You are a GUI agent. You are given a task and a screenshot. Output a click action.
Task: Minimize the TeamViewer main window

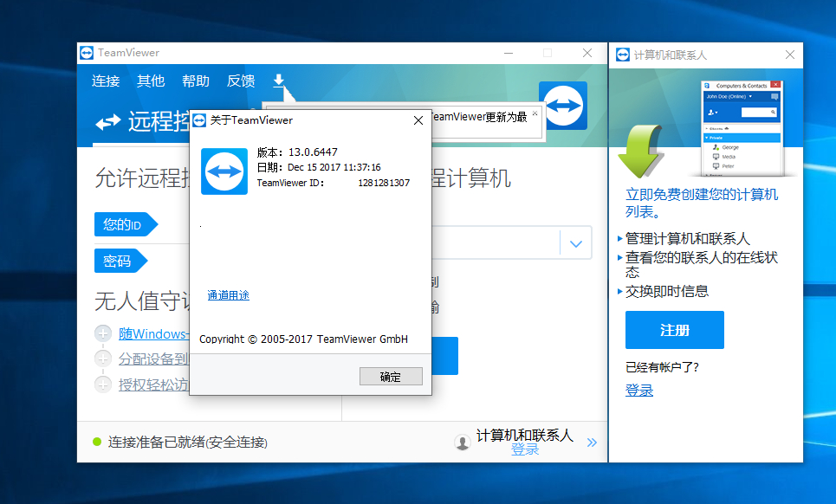coord(509,53)
